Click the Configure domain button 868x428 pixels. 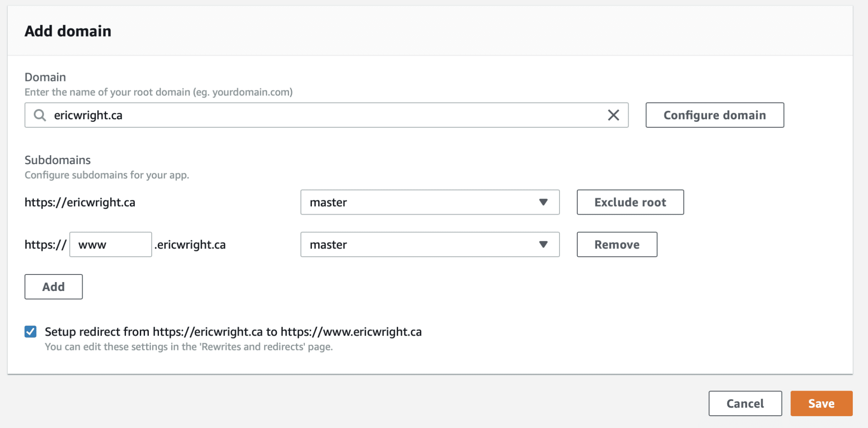[715, 115]
